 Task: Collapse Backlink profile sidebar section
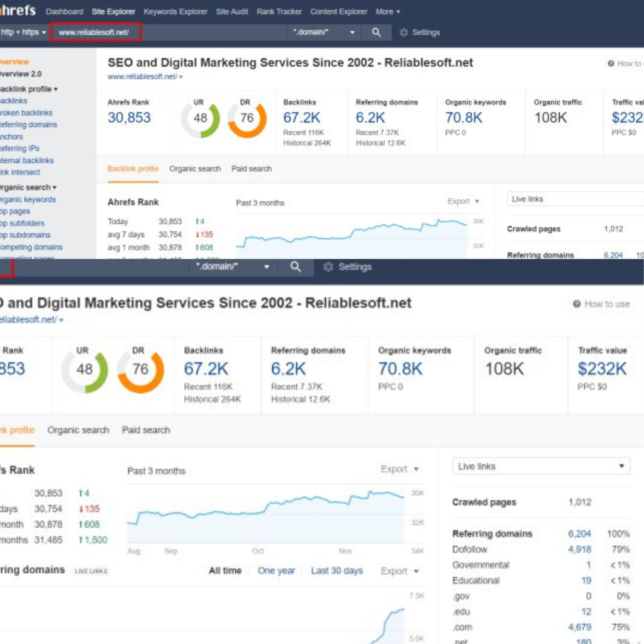[28, 89]
